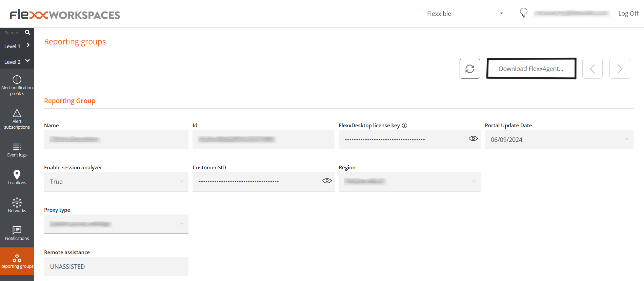Image resolution: width=644 pixels, height=281 pixels.
Task: Go to Locations in sidebar
Action: click(x=17, y=177)
